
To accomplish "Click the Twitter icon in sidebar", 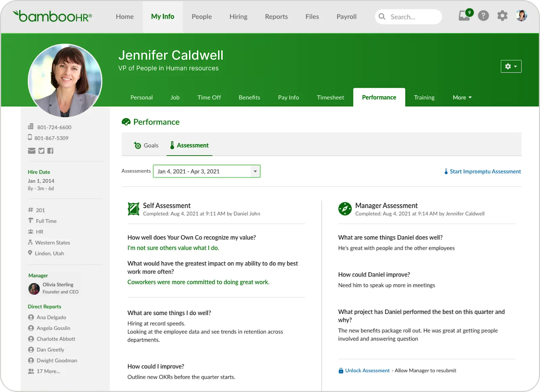I will pyautogui.click(x=42, y=151).
